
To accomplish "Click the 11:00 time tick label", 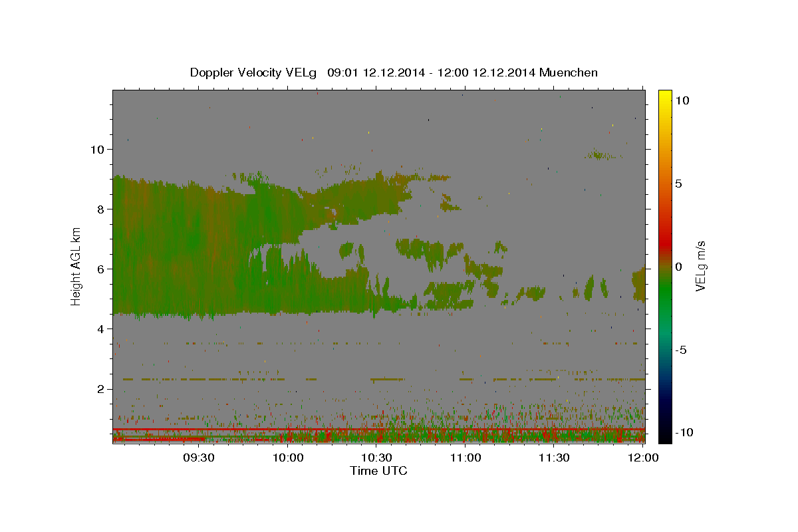I will [x=465, y=458].
